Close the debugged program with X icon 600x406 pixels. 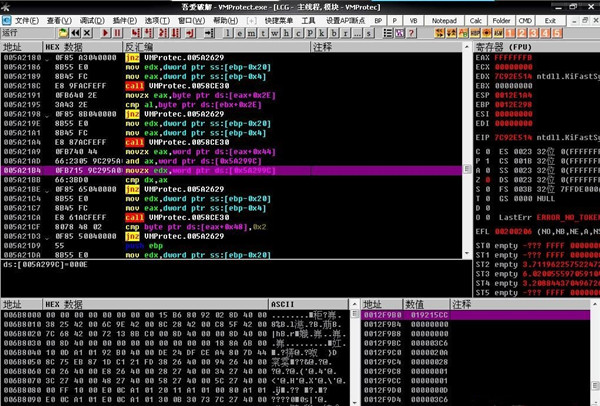click(x=87, y=33)
